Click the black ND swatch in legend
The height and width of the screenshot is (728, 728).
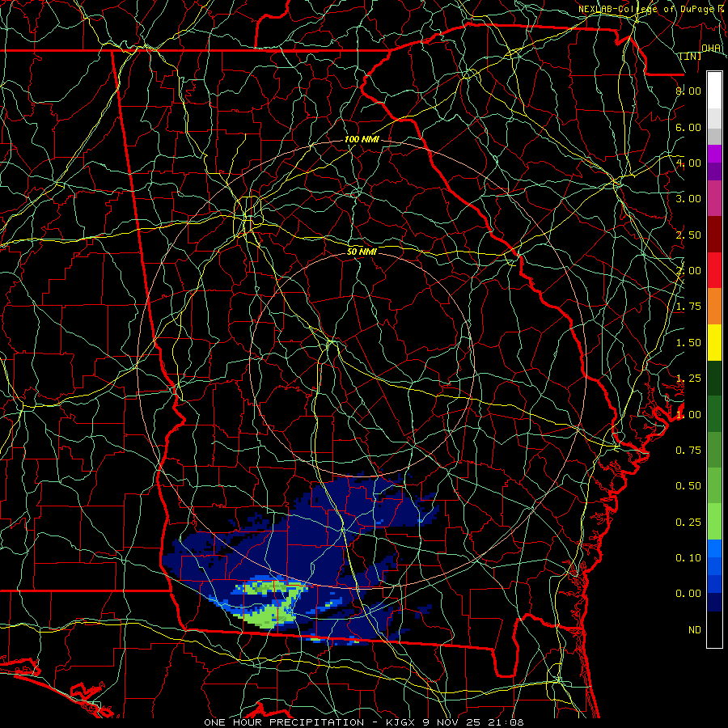[x=714, y=629]
